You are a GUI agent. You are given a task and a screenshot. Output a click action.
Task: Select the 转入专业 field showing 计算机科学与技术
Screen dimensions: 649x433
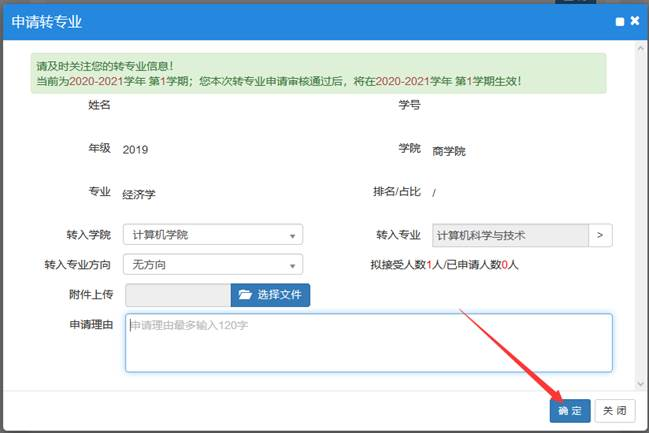coord(509,235)
